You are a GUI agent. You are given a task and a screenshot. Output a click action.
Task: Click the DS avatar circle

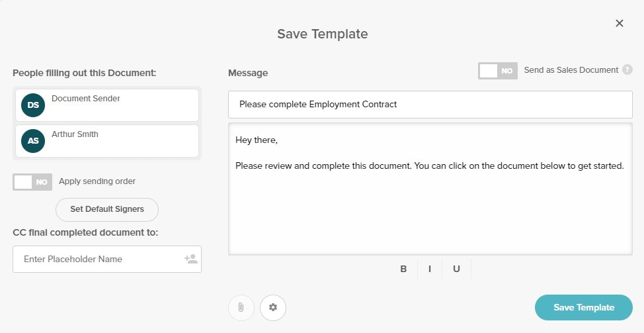click(33, 105)
